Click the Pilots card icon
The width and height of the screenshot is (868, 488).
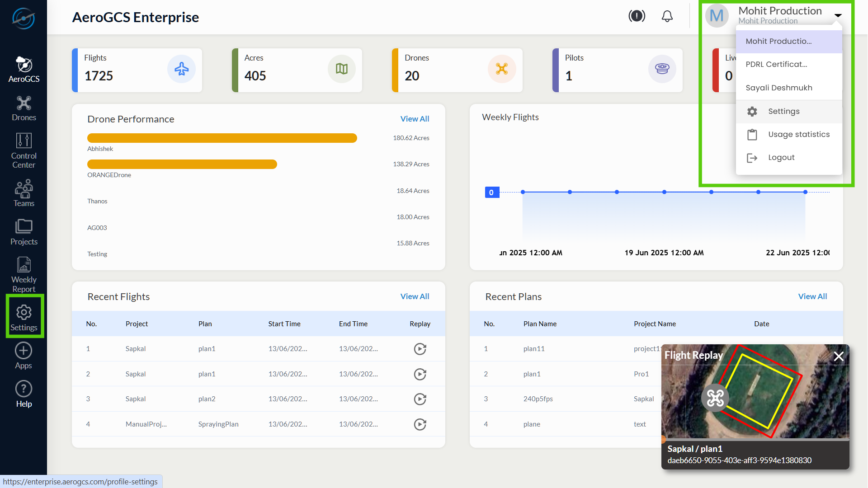pos(662,69)
